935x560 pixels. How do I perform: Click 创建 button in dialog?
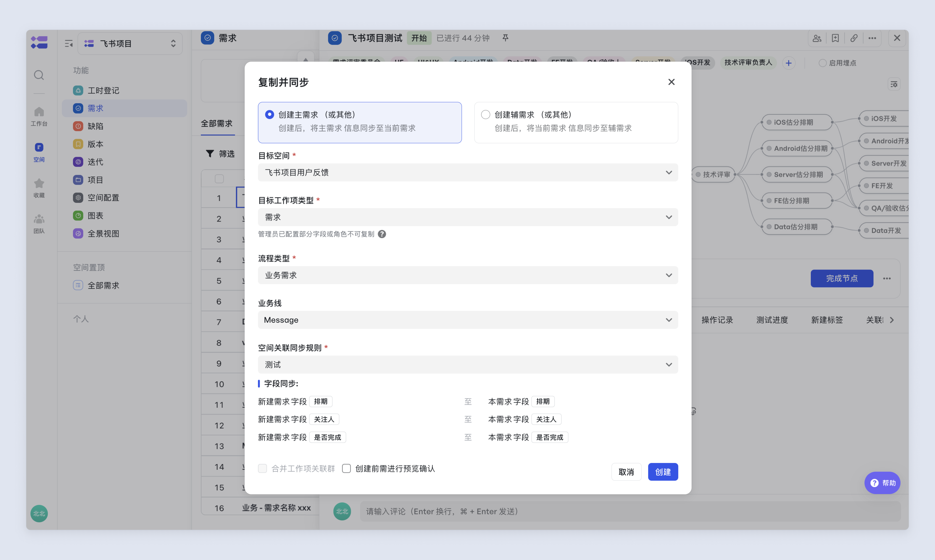click(663, 472)
